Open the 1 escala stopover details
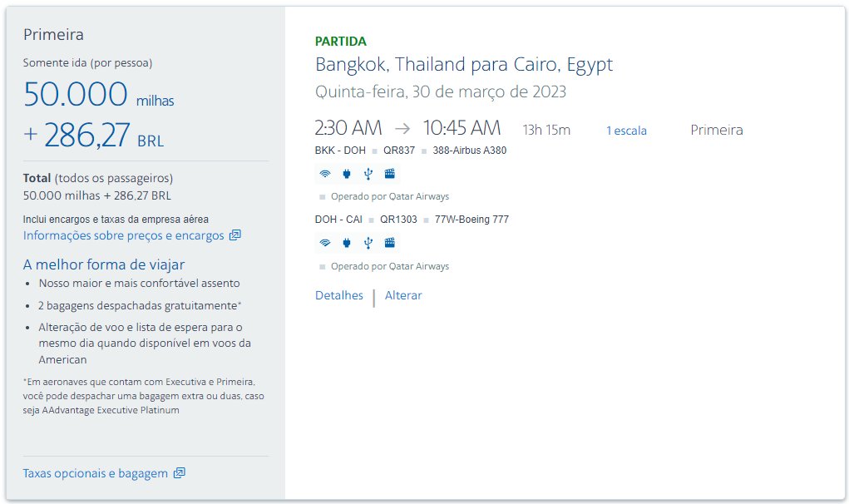849x504 pixels. tap(626, 131)
